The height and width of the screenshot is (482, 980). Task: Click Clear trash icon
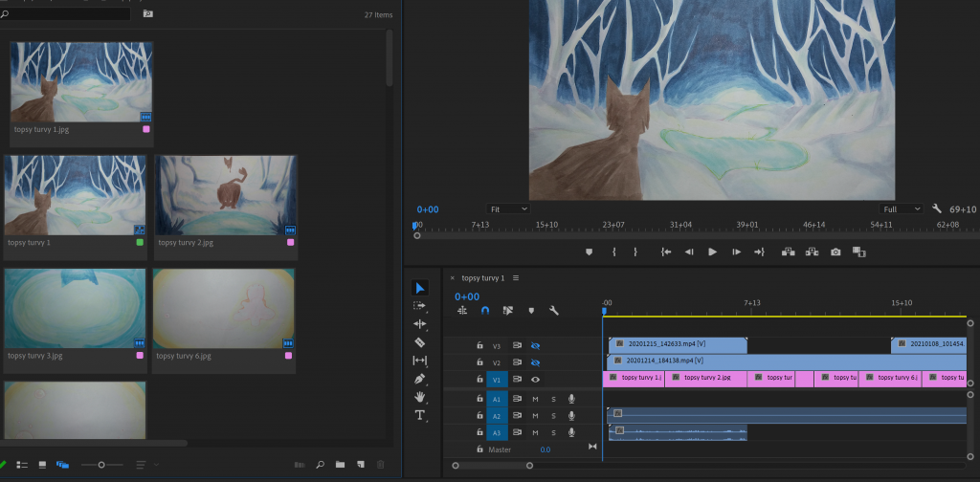pyautogui.click(x=381, y=465)
